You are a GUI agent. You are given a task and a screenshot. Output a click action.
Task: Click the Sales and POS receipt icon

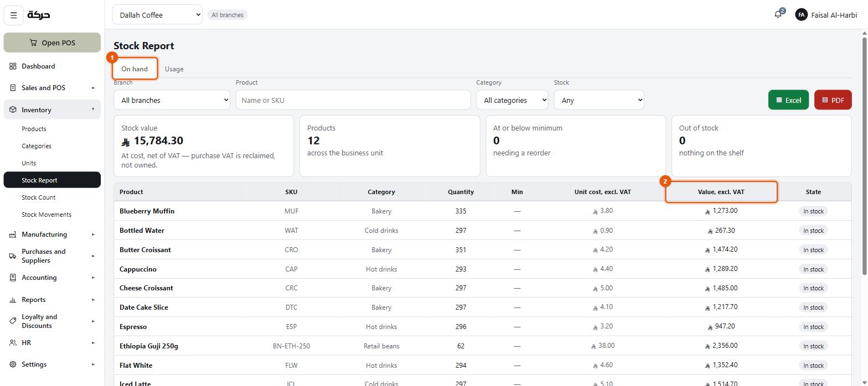(x=13, y=88)
